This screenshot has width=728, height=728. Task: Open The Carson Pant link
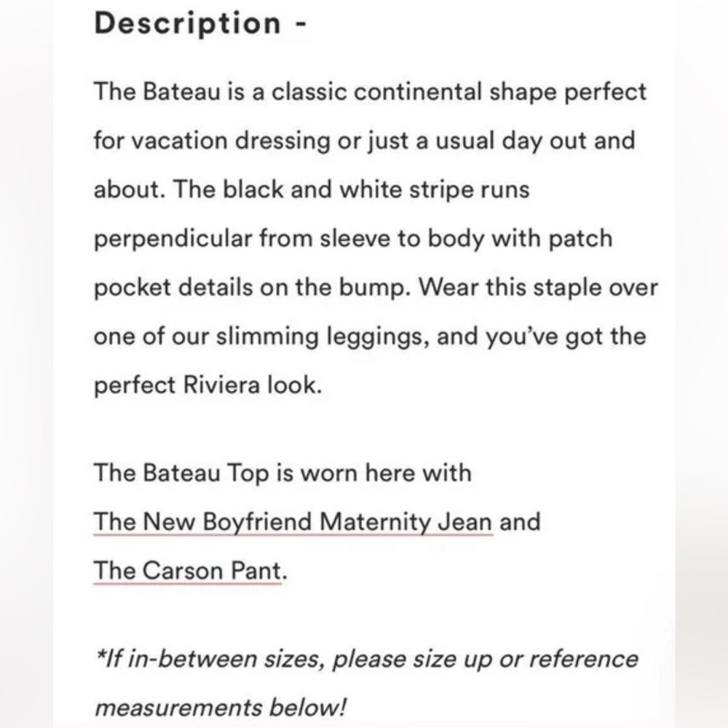pos(188,570)
